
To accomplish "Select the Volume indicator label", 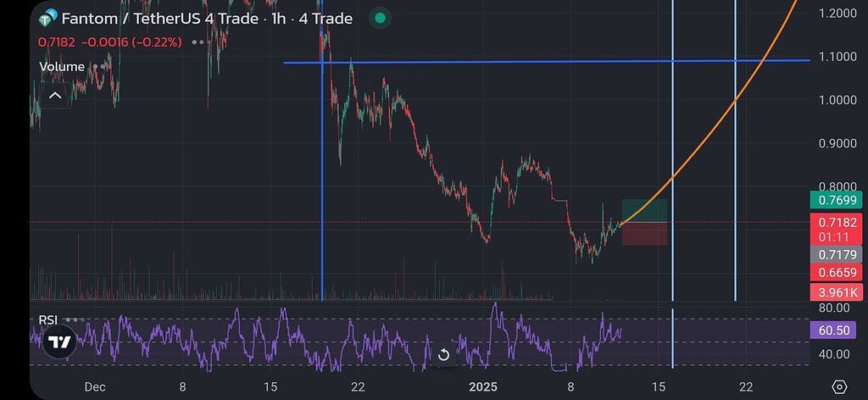I will (62, 67).
